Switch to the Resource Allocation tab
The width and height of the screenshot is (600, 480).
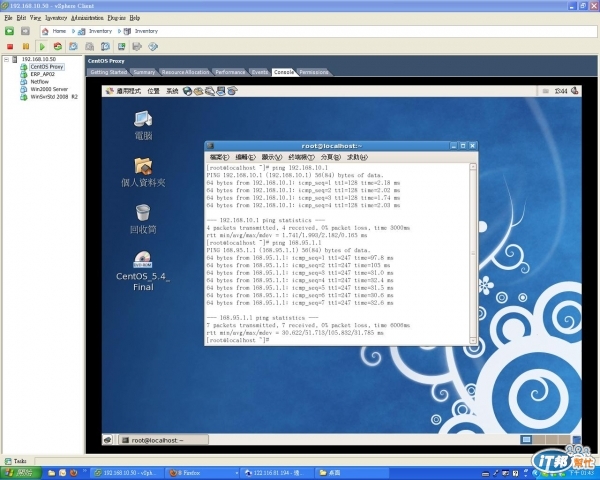point(185,72)
